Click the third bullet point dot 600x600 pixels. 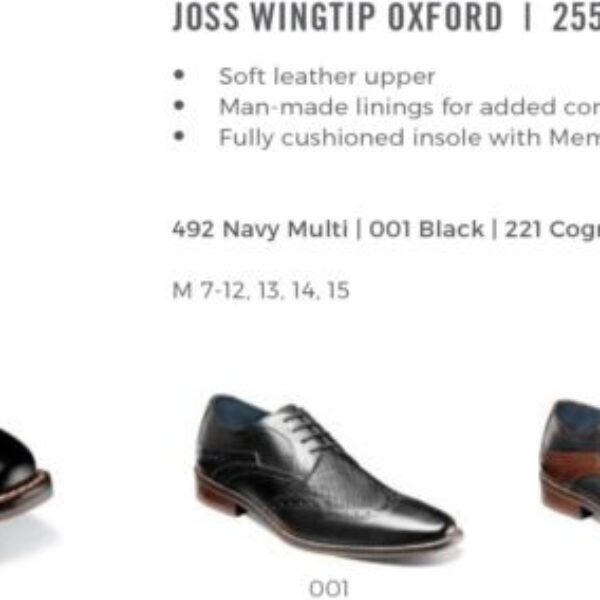click(179, 136)
